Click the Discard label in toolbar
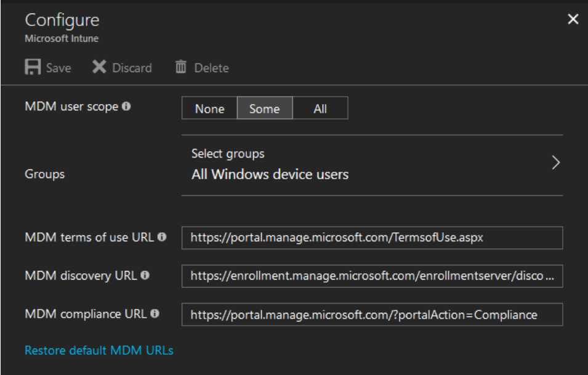 (132, 68)
